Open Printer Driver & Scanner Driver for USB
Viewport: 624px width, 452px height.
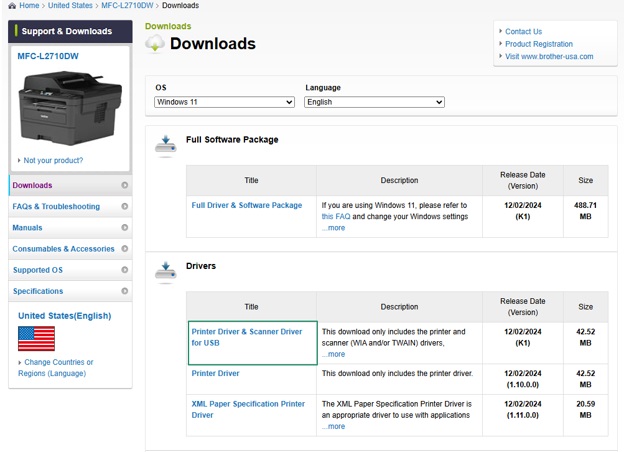click(x=247, y=337)
